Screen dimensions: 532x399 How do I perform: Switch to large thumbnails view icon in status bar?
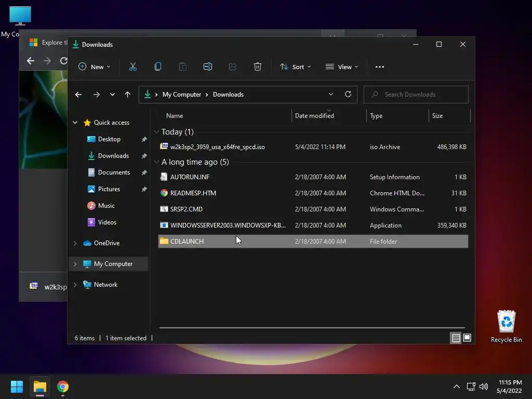(x=467, y=338)
